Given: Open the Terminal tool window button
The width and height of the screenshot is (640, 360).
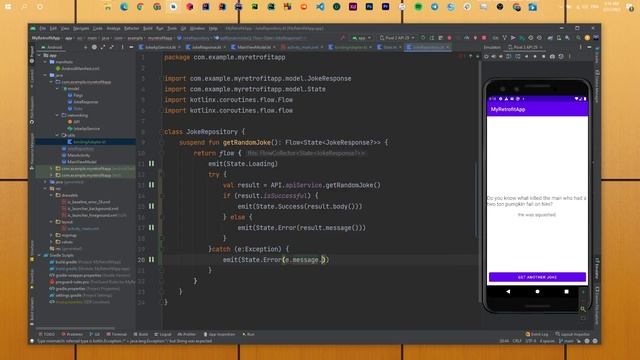Looking at the screenshot, I should pyautogui.click(x=117, y=334).
